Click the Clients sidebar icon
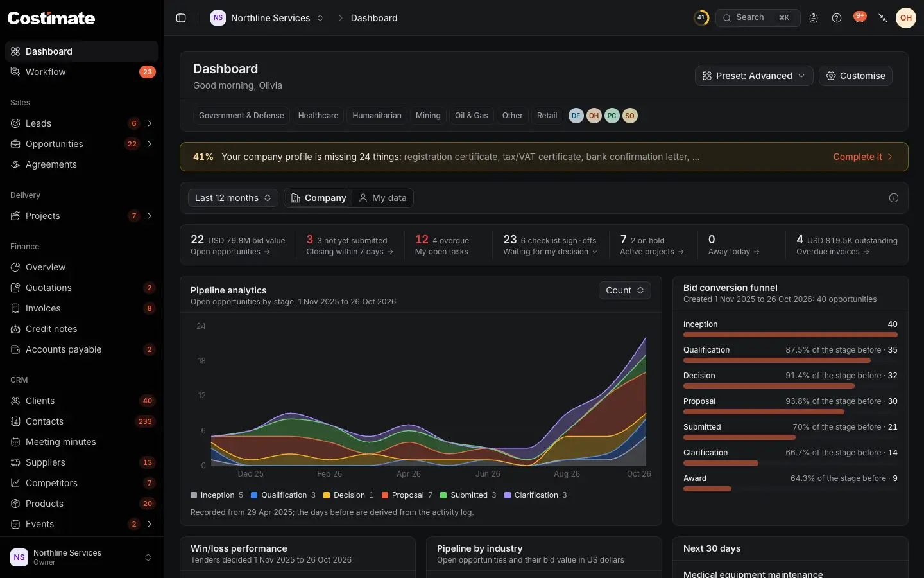 coord(15,401)
